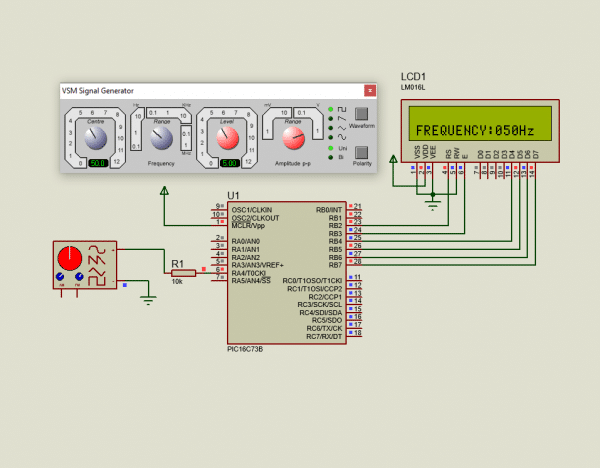Click the Amplitude p-p label

293,163
